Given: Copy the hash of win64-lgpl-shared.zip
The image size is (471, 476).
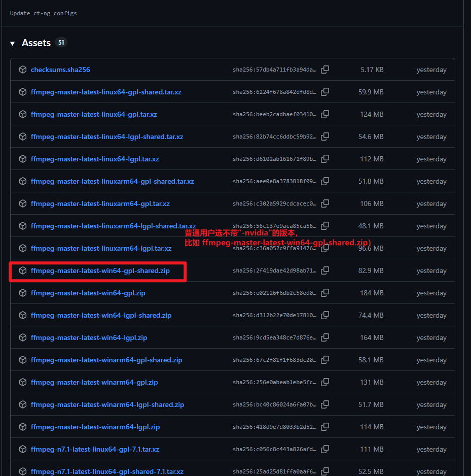Looking at the screenshot, I should 325,315.
